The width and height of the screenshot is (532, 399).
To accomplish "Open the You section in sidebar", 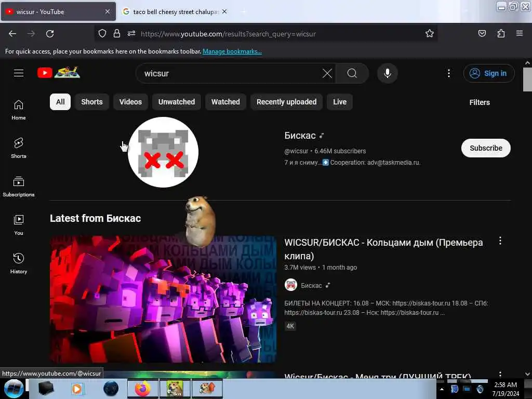I will (19, 225).
